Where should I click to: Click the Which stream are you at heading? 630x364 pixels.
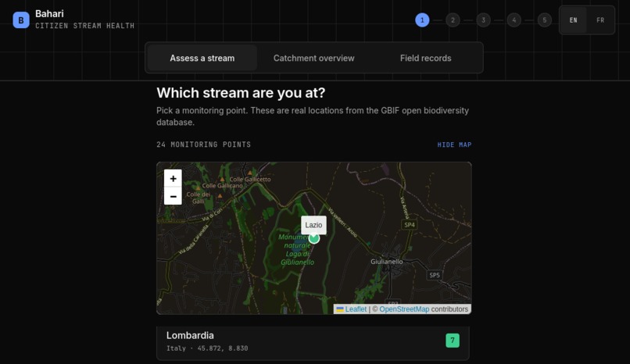pyautogui.click(x=241, y=93)
